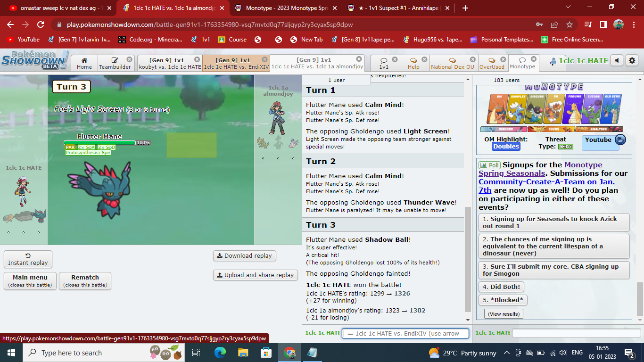Click the 1clc 1c HATE username button
Screen dimensions: 644x362
(579, 61)
